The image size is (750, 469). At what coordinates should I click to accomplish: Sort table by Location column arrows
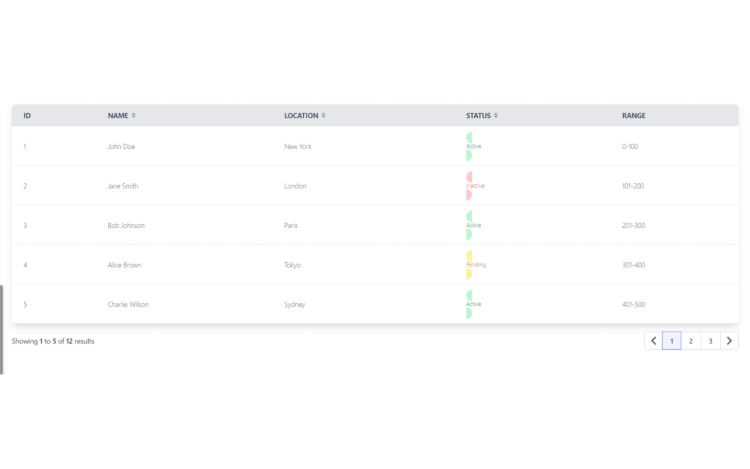click(x=323, y=115)
